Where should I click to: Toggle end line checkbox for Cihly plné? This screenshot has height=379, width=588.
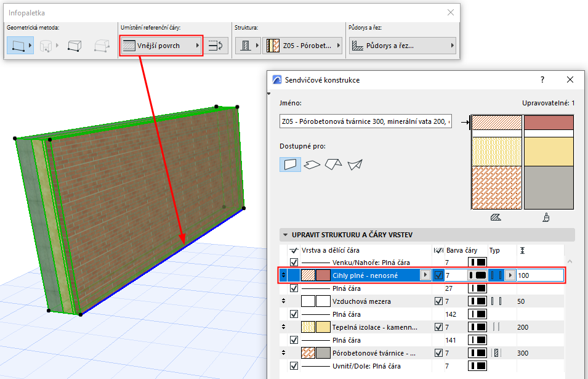tap(439, 275)
